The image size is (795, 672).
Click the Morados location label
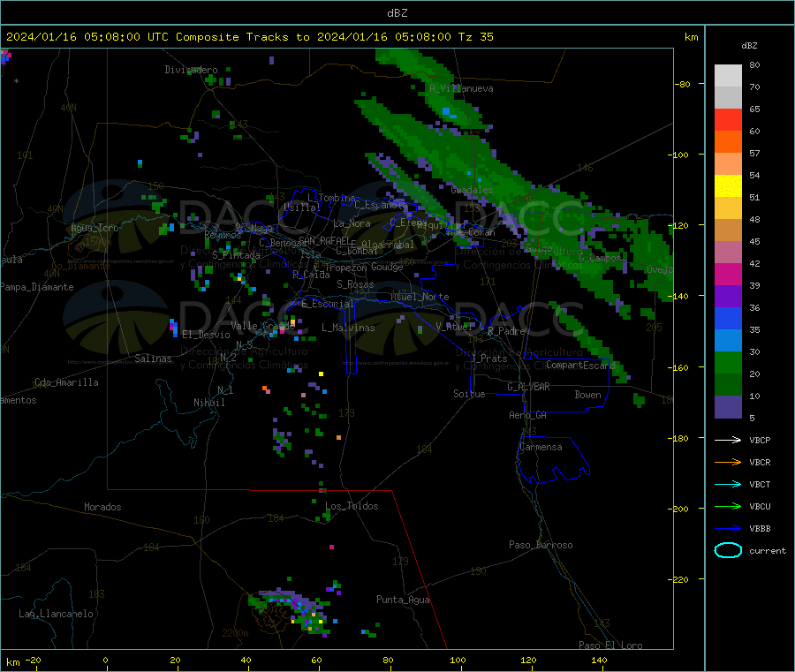102,507
